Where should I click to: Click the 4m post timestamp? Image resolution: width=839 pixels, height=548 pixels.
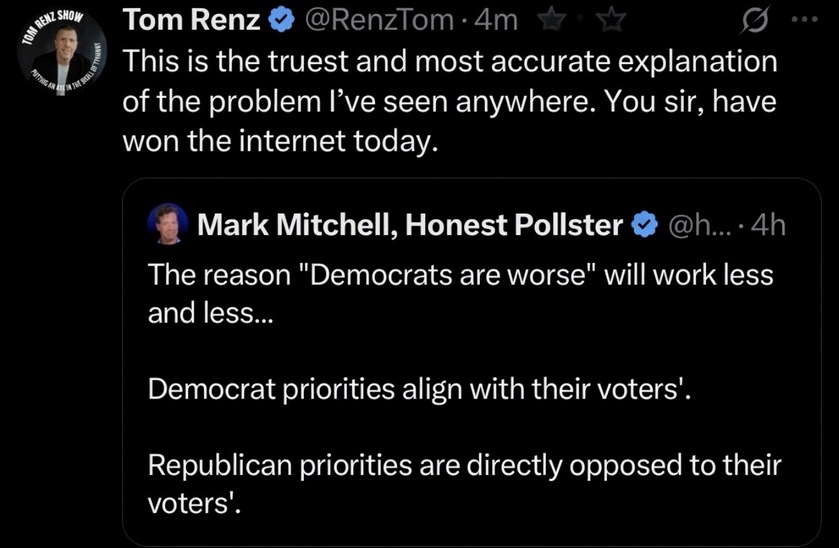tap(496, 20)
